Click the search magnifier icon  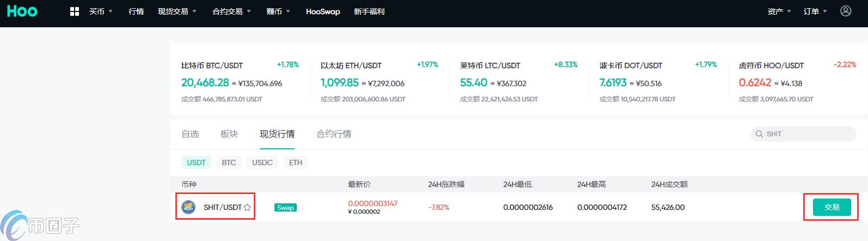point(759,134)
